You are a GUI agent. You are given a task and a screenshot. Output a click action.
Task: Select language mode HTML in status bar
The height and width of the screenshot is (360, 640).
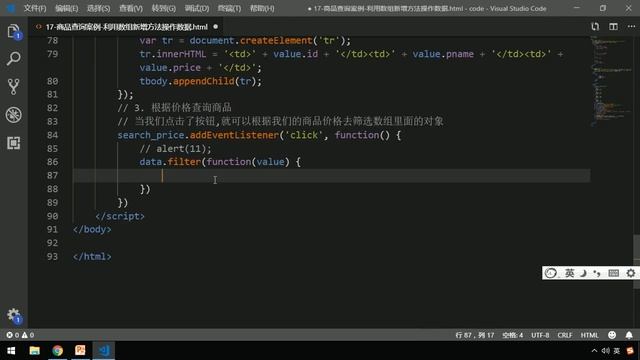pyautogui.click(x=589, y=335)
